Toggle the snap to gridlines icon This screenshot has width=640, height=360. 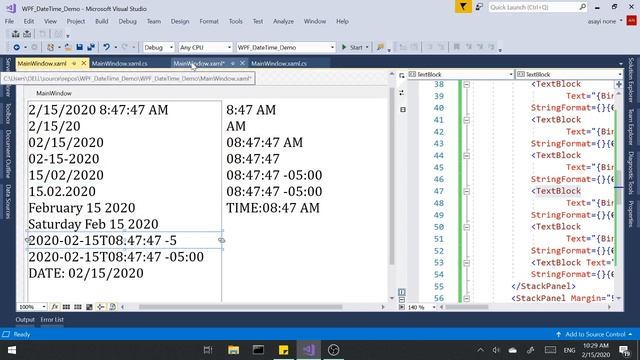tap(78, 307)
